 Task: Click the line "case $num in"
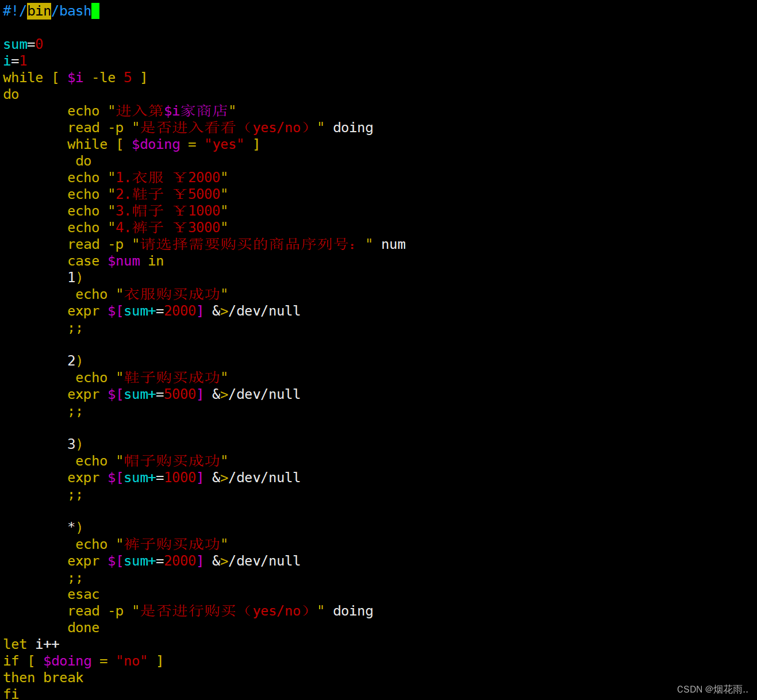click(x=116, y=261)
